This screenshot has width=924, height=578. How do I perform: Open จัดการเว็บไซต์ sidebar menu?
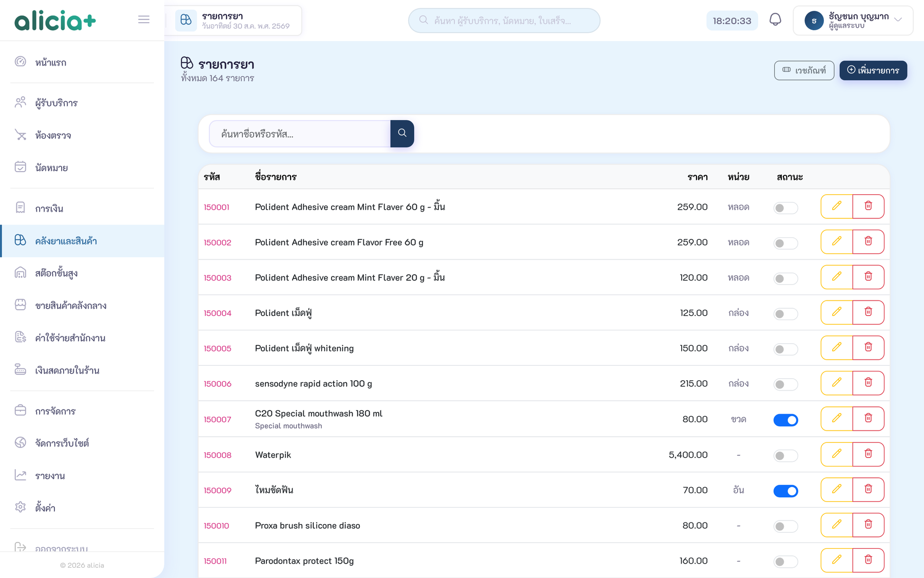pos(82,443)
